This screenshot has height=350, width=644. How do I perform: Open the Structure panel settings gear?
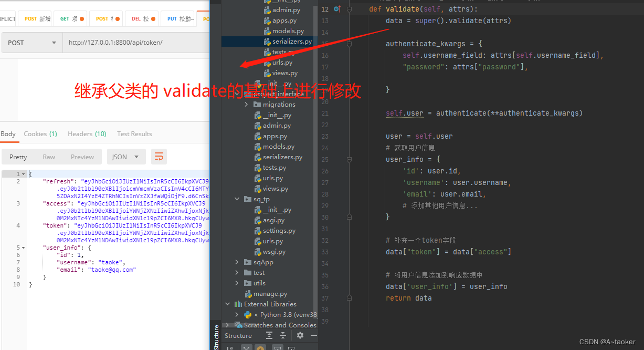300,335
